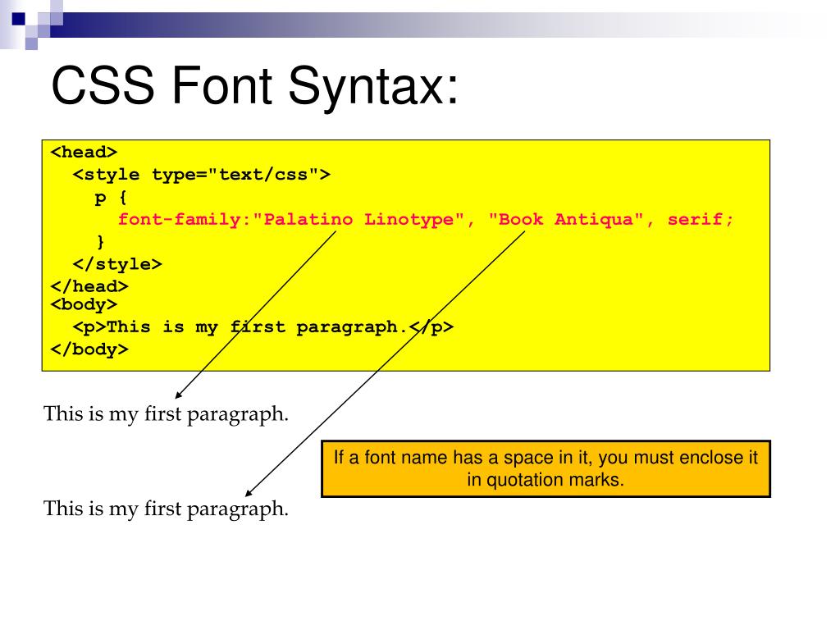The image size is (840, 630).
Task: Click the <style type="text/css"> code line
Action: point(202,175)
